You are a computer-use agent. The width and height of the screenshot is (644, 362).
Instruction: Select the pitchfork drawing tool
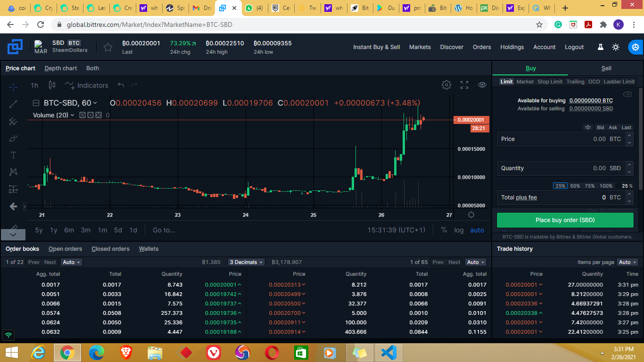tap(13, 121)
